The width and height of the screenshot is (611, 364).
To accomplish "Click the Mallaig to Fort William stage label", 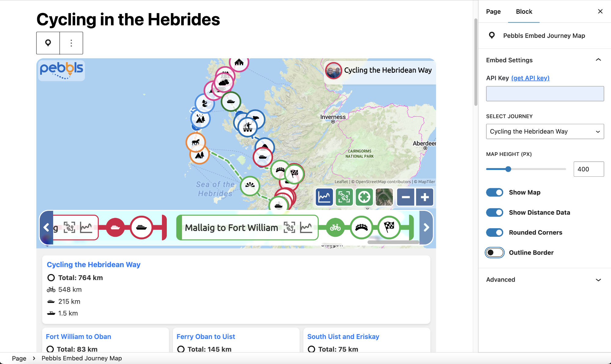I will coord(231,228).
